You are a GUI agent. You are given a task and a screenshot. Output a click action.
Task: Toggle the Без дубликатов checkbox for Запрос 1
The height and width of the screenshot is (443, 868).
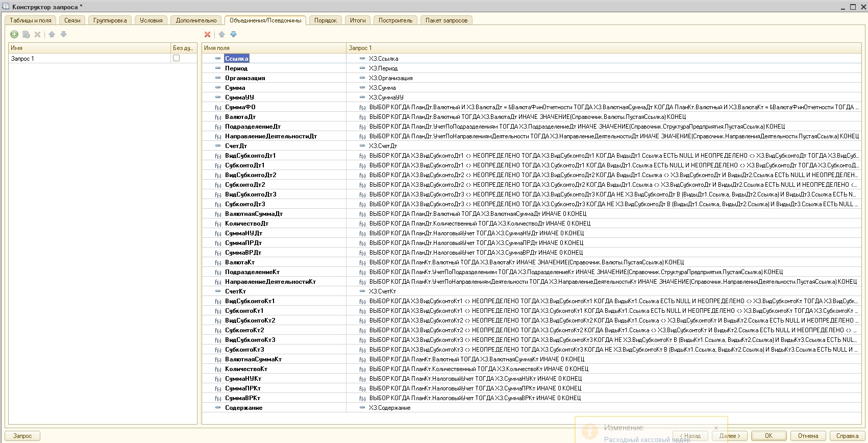click(x=176, y=58)
